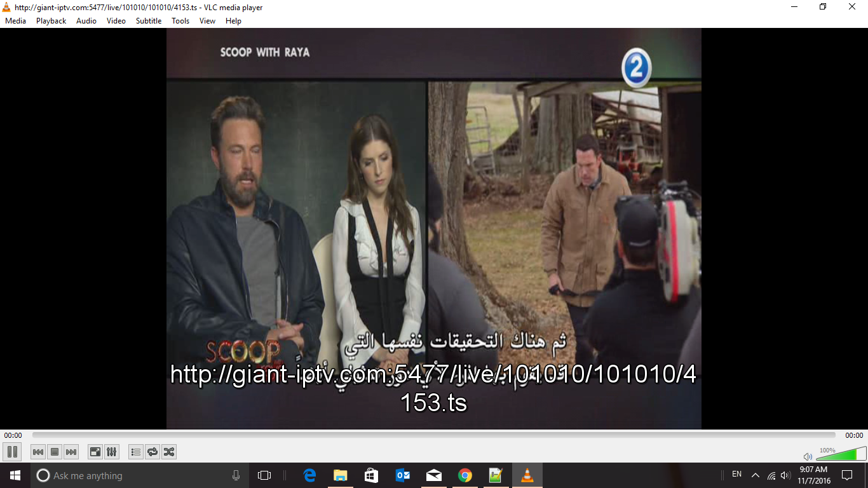The width and height of the screenshot is (868, 488).
Task: Mute audio using the speaker icon
Action: [x=808, y=456]
